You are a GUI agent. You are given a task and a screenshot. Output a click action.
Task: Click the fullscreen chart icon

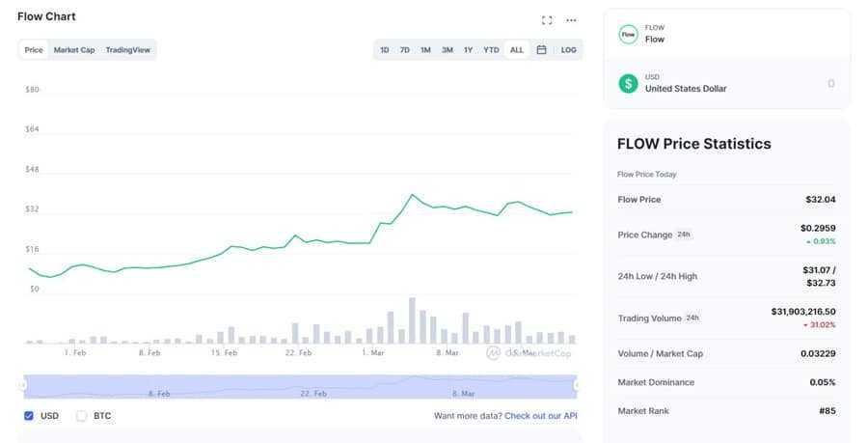[547, 19]
